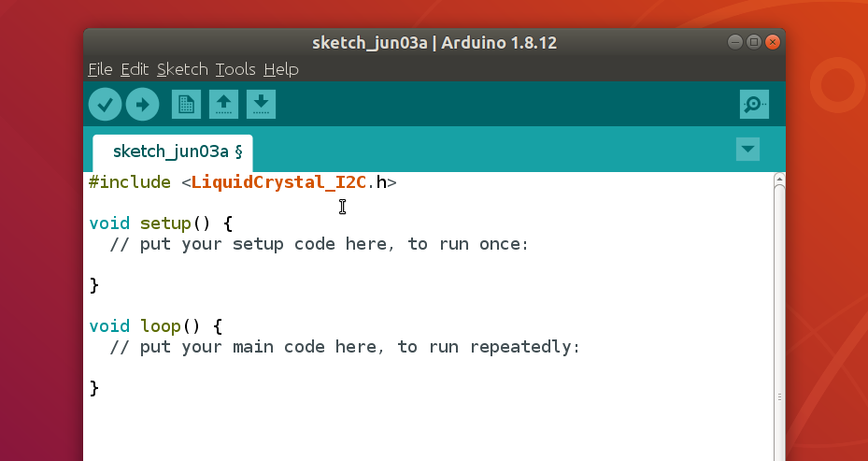Viewport: 868px width, 461px height.
Task: Place cursor on LiquidCrystal_I2C include text
Action: pos(278,182)
